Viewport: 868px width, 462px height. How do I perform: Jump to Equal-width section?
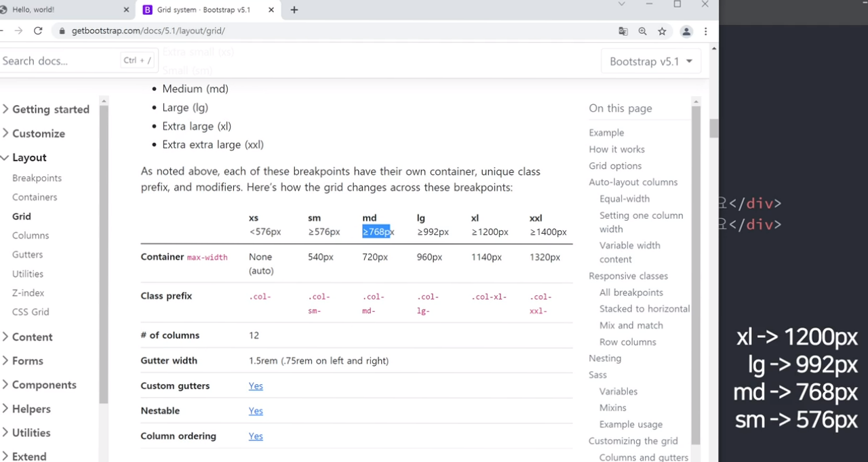tap(625, 199)
